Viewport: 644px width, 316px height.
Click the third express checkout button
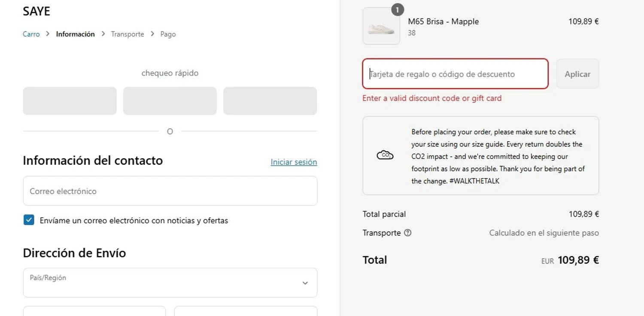[270, 101]
